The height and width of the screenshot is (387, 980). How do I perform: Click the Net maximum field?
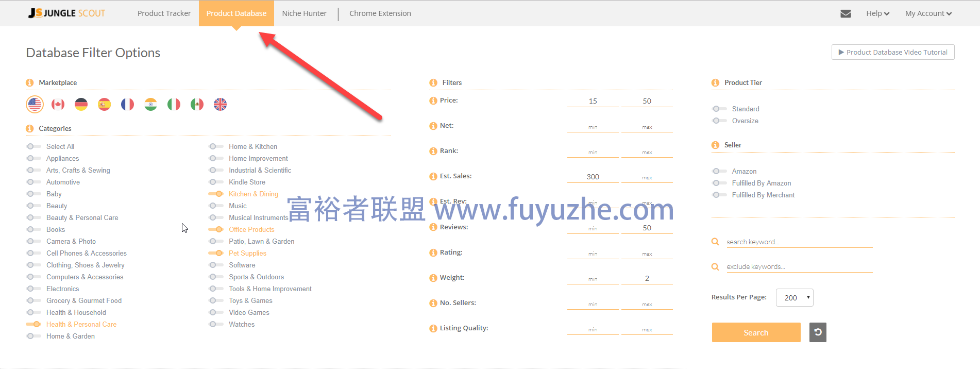pos(647,126)
